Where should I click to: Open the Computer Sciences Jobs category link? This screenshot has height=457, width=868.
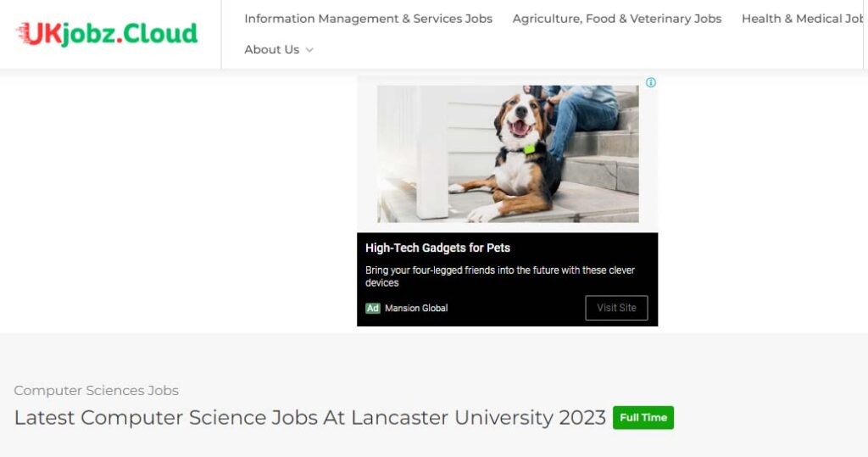[x=96, y=391]
